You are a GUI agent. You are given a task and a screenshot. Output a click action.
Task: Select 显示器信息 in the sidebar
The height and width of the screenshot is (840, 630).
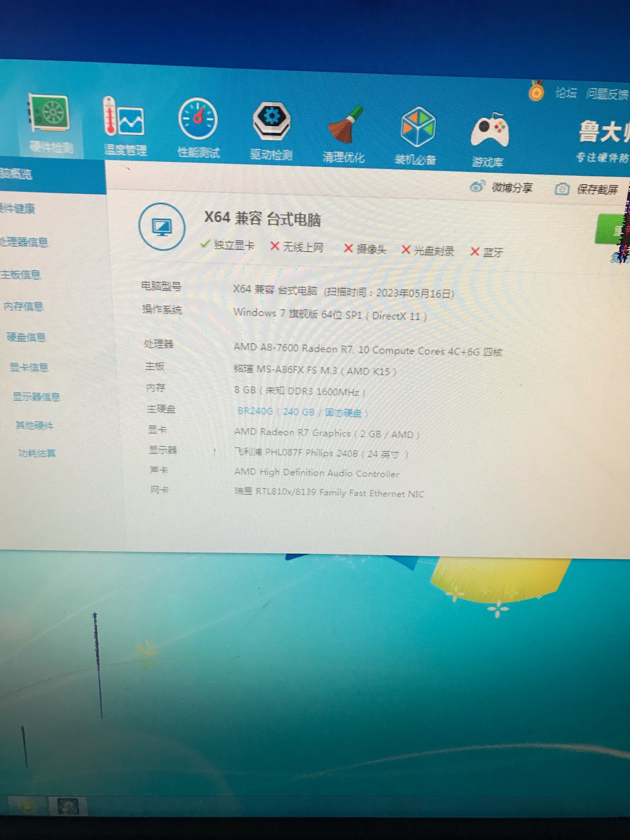(x=37, y=397)
